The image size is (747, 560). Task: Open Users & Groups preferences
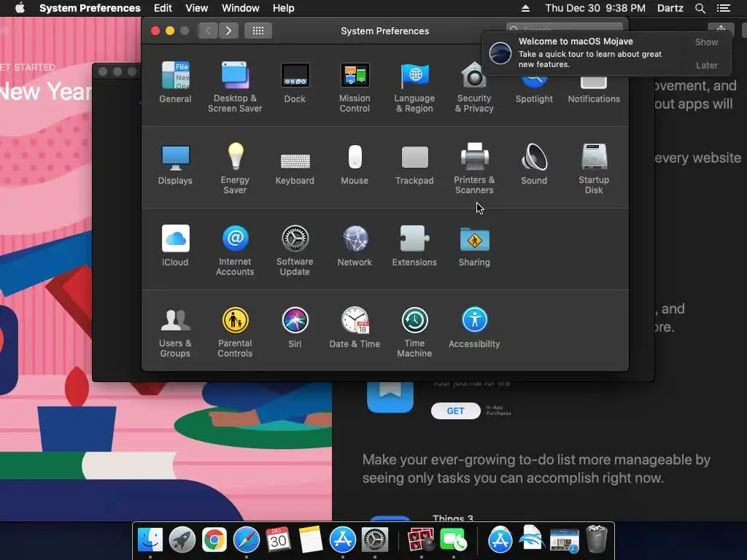[175, 332]
